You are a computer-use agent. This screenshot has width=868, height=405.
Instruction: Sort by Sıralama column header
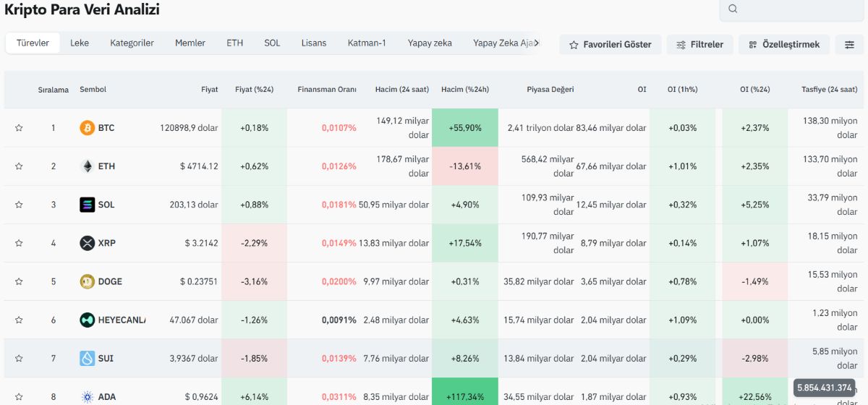(x=54, y=90)
